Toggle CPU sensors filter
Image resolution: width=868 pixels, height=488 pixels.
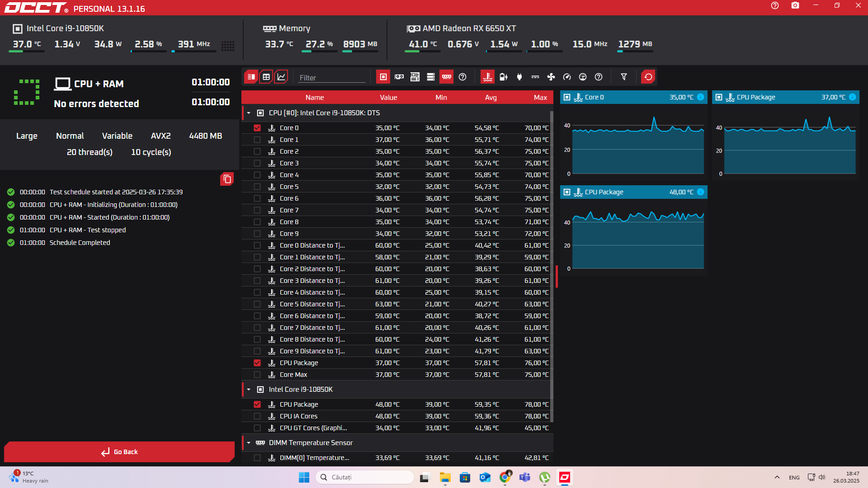click(383, 77)
